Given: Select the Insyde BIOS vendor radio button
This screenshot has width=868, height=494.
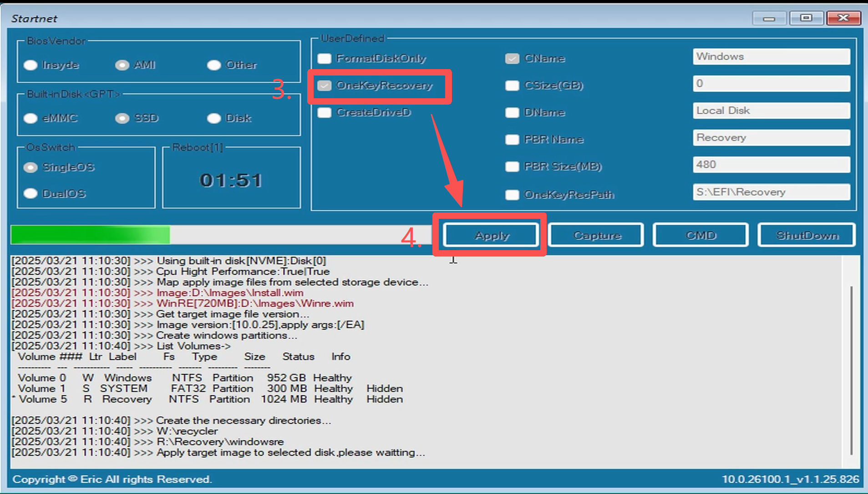Looking at the screenshot, I should click(30, 65).
